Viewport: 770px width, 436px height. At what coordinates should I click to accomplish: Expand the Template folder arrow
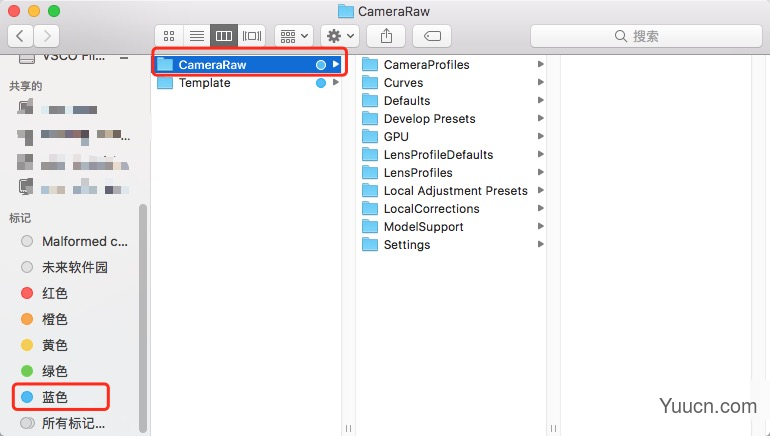(336, 82)
